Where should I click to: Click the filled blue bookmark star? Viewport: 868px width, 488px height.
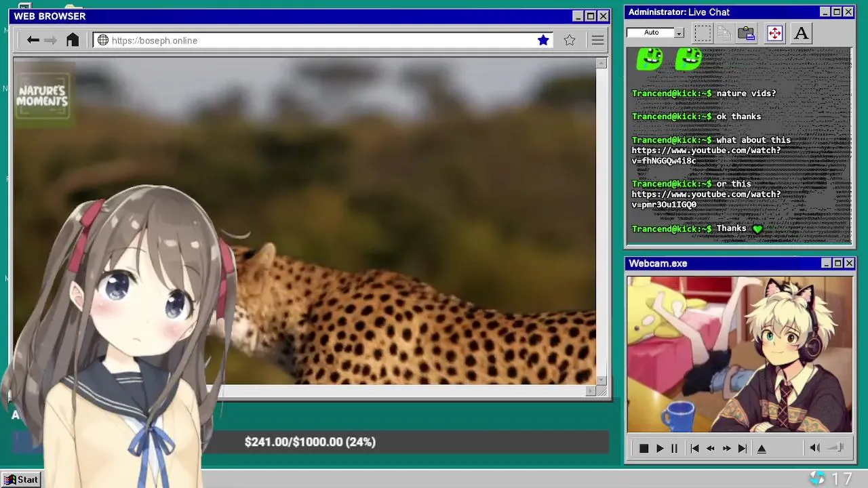coord(543,40)
